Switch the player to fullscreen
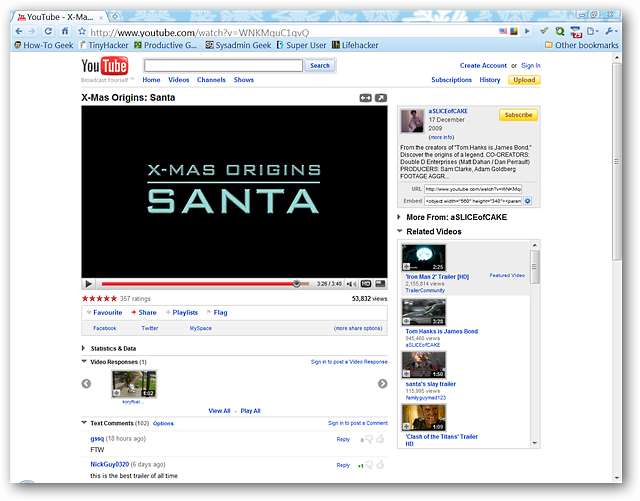The width and height of the screenshot is (640, 501). pyautogui.click(x=380, y=284)
